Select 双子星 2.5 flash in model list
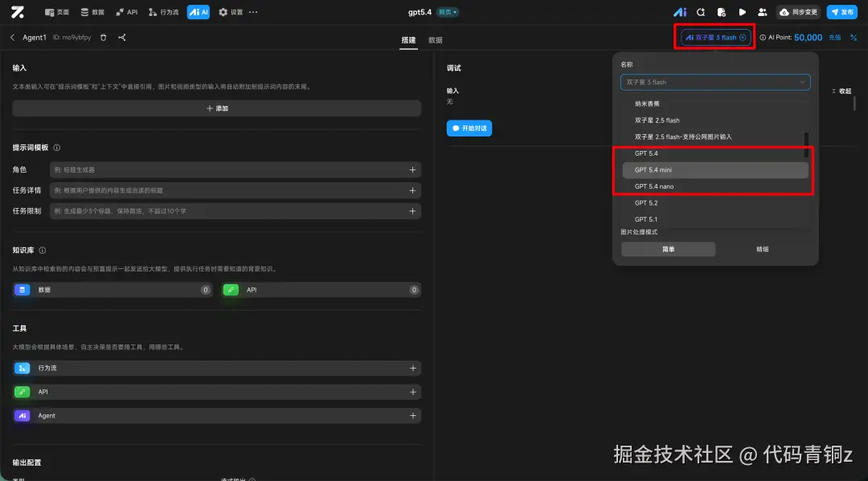The image size is (868, 481). click(x=715, y=120)
